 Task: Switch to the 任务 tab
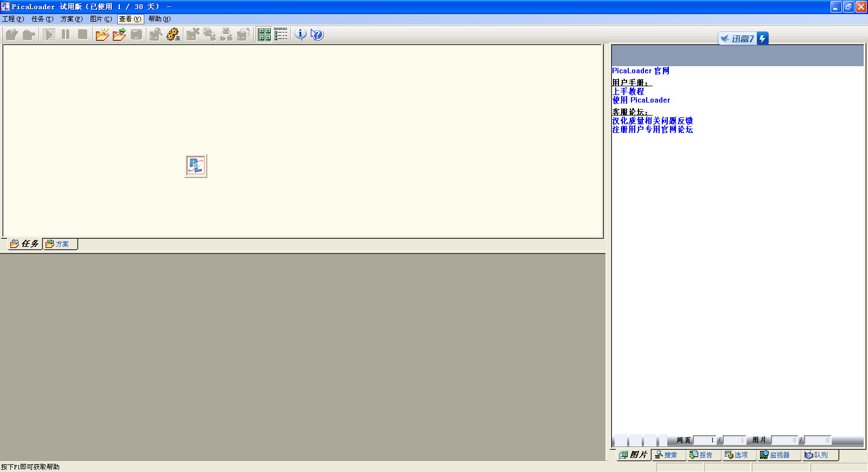(25, 244)
